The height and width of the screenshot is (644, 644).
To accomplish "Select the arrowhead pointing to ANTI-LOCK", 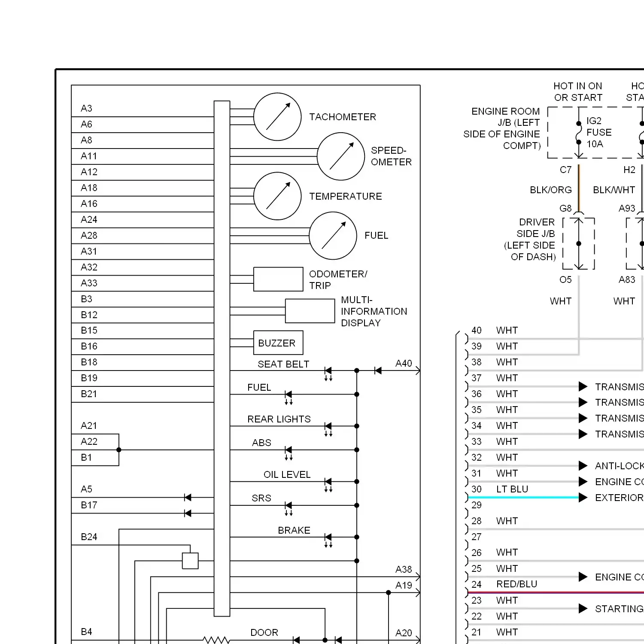I will (583, 466).
